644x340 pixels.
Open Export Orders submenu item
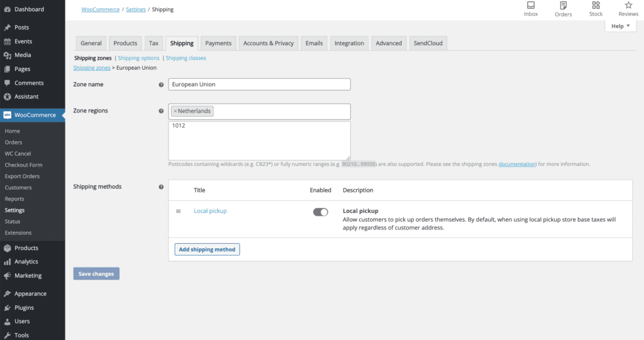tap(22, 176)
